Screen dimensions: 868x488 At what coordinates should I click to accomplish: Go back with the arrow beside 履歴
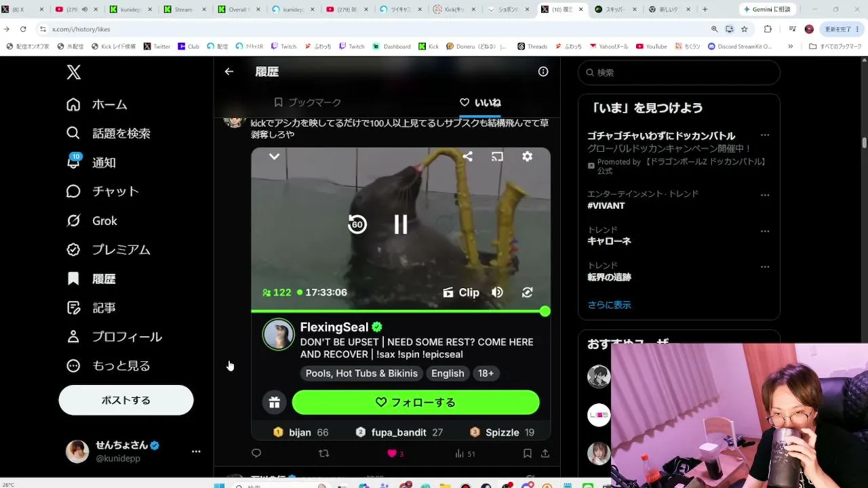229,72
